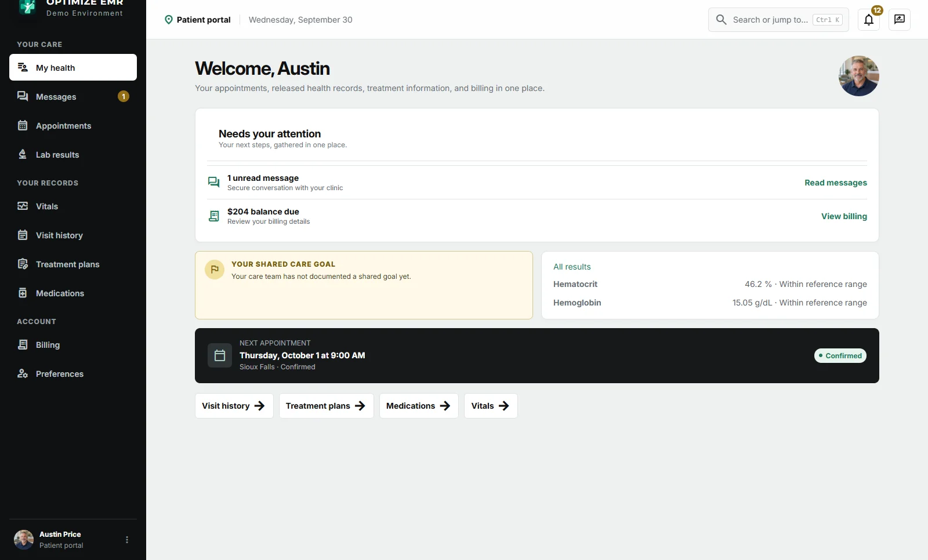928x560 pixels.
Task: Open the Austin Price account options menu
Action: pos(127,540)
